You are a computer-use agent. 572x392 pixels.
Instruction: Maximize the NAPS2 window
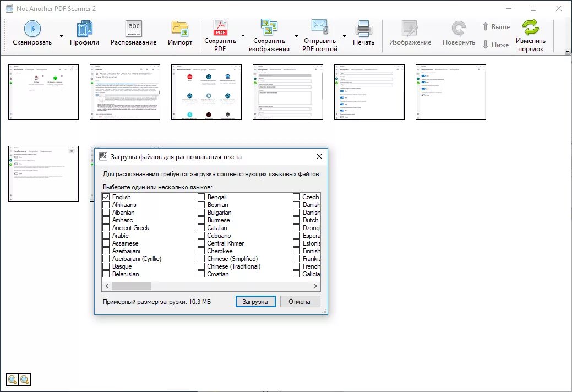[533, 8]
